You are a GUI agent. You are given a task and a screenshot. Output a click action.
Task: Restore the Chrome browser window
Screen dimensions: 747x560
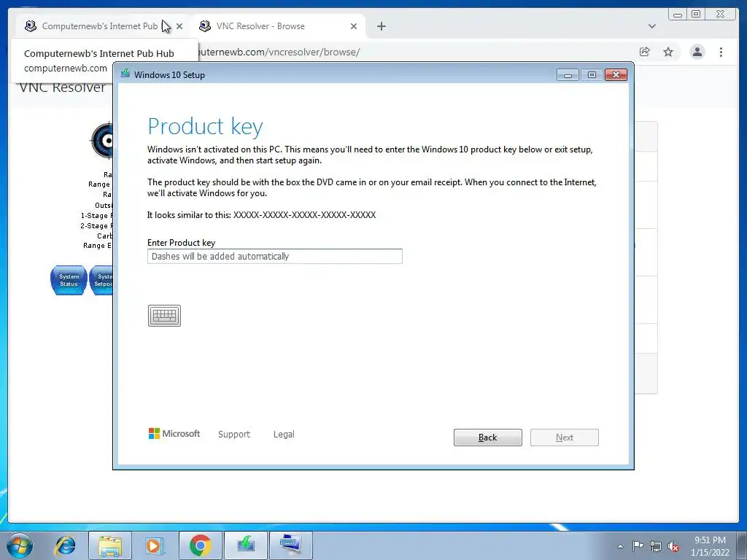(696, 15)
